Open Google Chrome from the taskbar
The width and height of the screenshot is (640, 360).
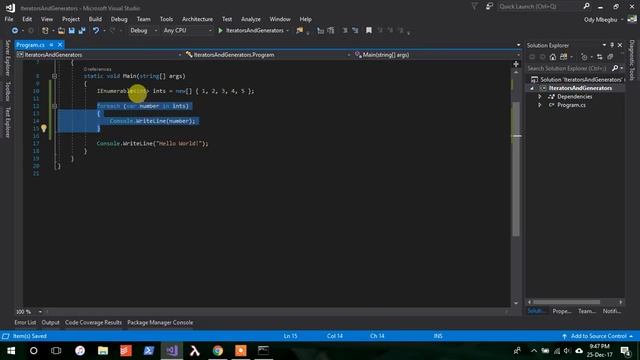click(218, 351)
